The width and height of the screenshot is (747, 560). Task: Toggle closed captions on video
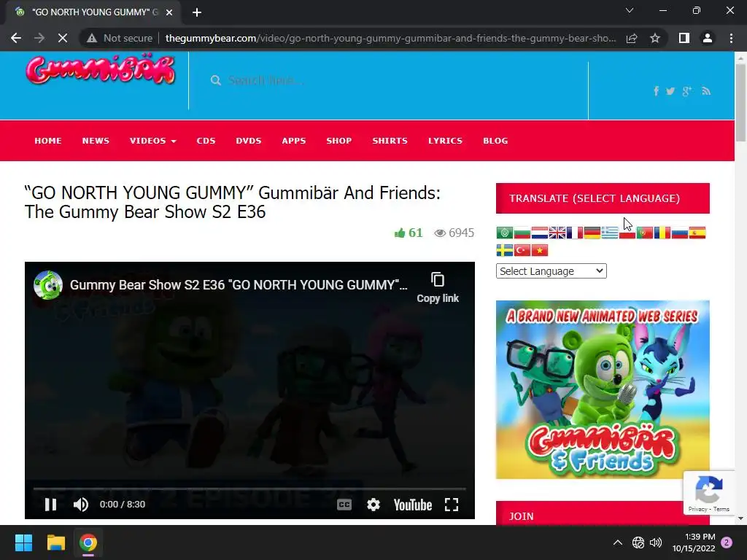[x=344, y=505]
